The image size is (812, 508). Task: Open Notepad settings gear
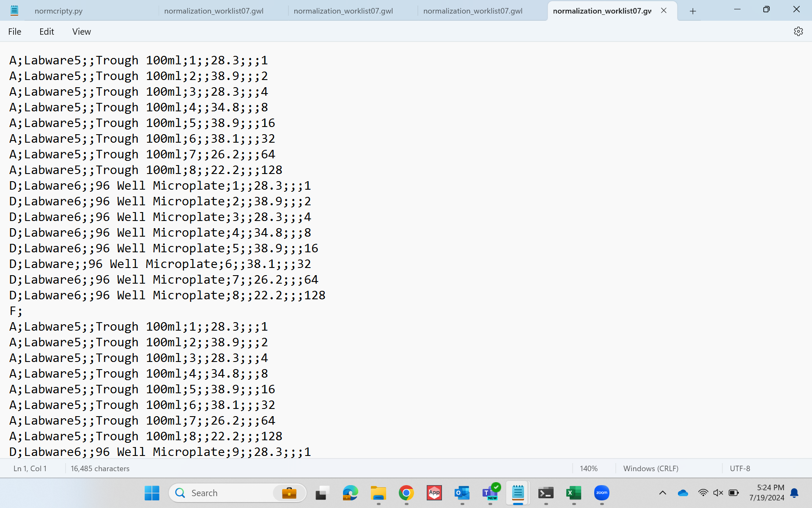click(x=798, y=31)
